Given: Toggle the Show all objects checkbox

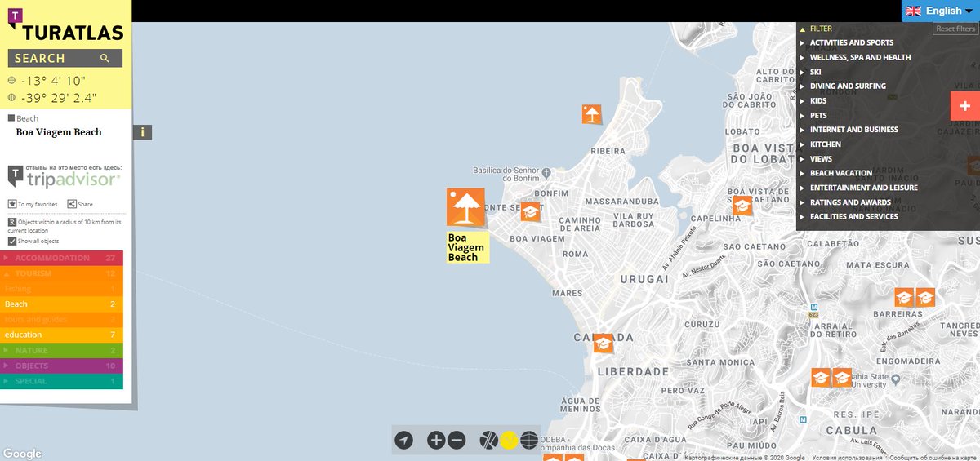Looking at the screenshot, I should tap(12, 242).
